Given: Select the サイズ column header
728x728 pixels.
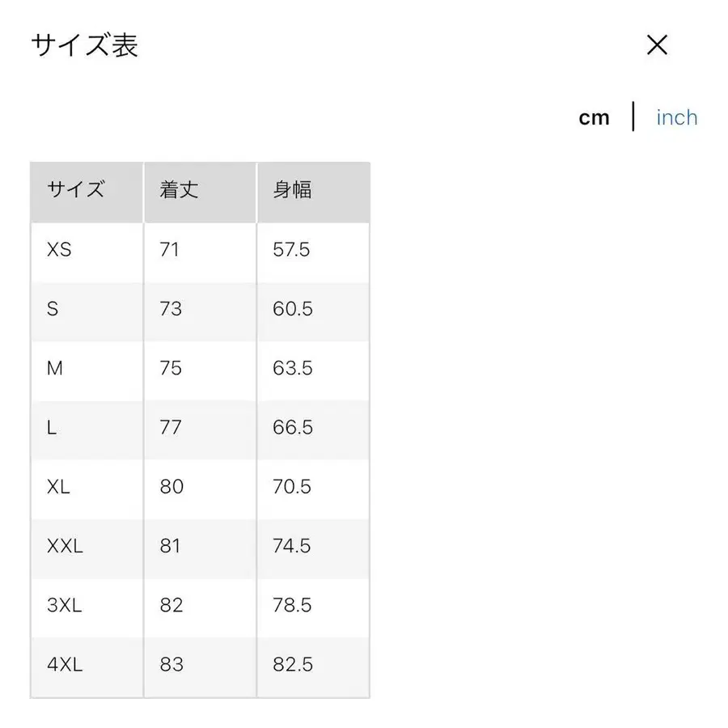Looking at the screenshot, I should click(x=74, y=190).
